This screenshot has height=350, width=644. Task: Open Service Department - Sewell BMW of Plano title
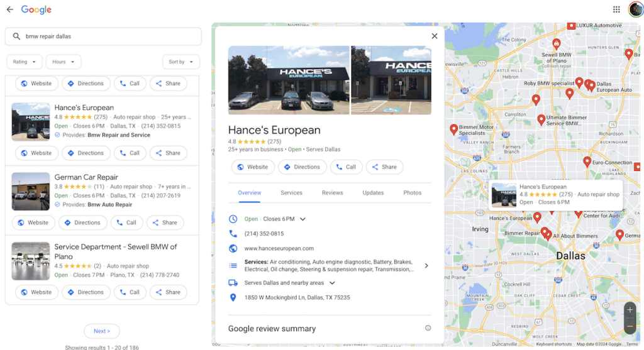point(116,251)
